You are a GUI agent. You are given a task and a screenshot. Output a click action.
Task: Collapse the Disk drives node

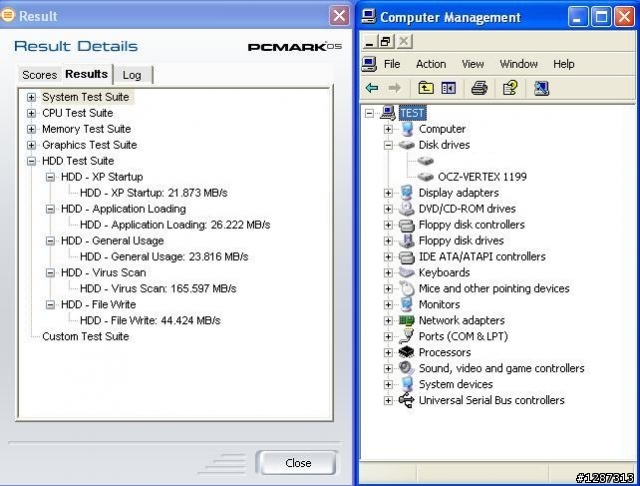388,145
